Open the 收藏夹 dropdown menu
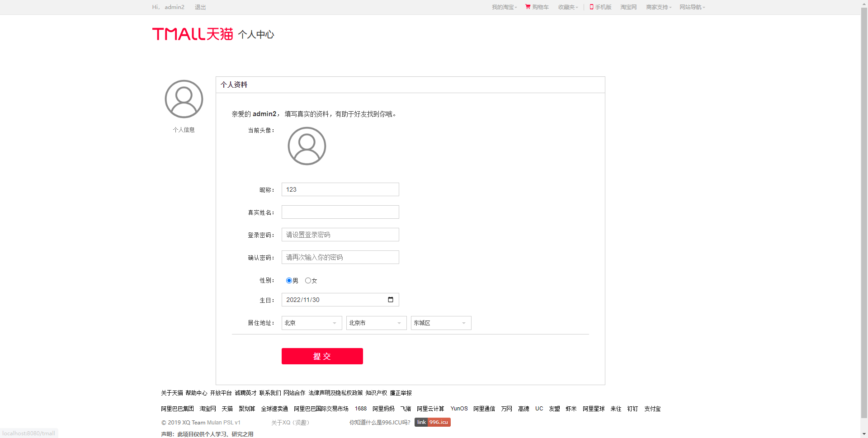This screenshot has width=868, height=438. coord(568,7)
